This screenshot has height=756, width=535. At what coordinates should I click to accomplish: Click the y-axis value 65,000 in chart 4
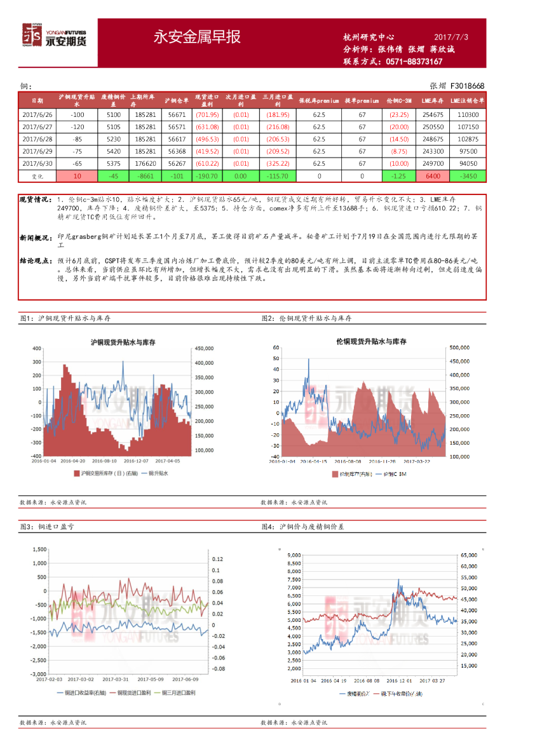469,555
